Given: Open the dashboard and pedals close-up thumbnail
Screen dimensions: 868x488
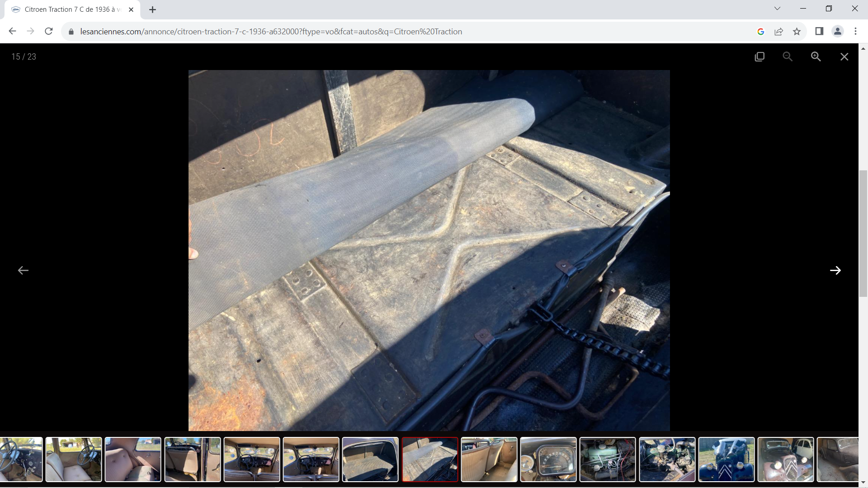Looking at the screenshot, I should (x=21, y=459).
